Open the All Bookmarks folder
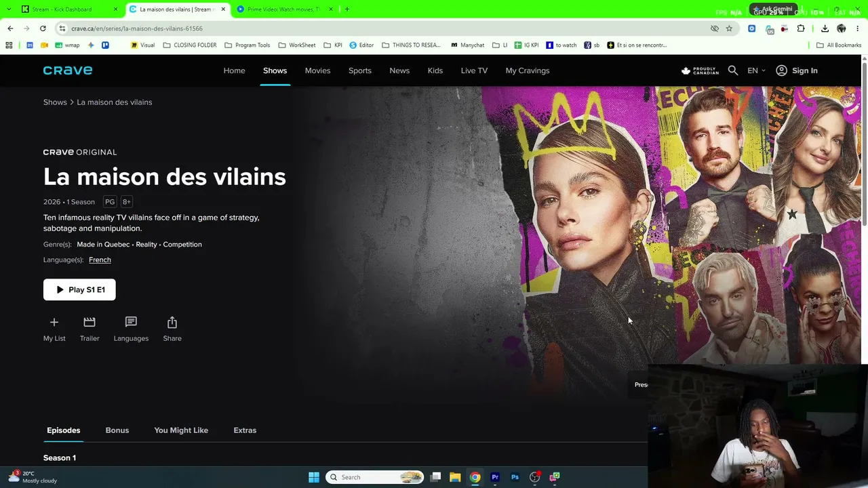The height and width of the screenshot is (488, 868). click(839, 45)
